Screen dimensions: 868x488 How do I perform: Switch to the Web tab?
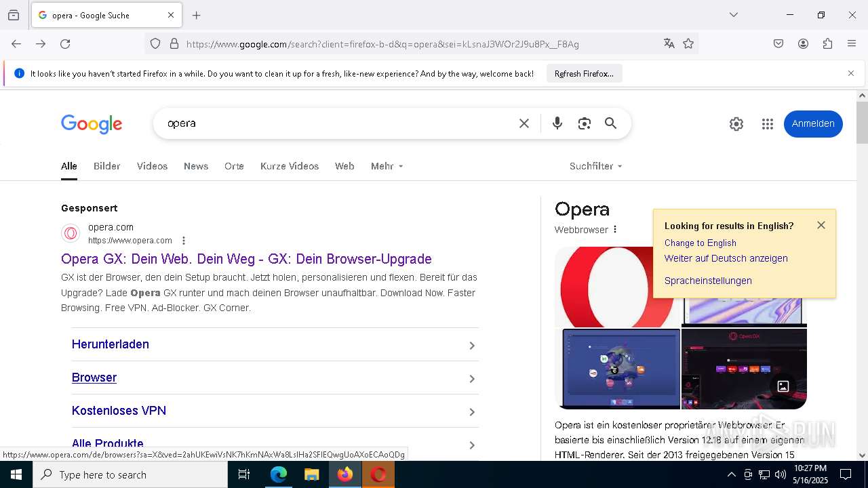(x=344, y=166)
